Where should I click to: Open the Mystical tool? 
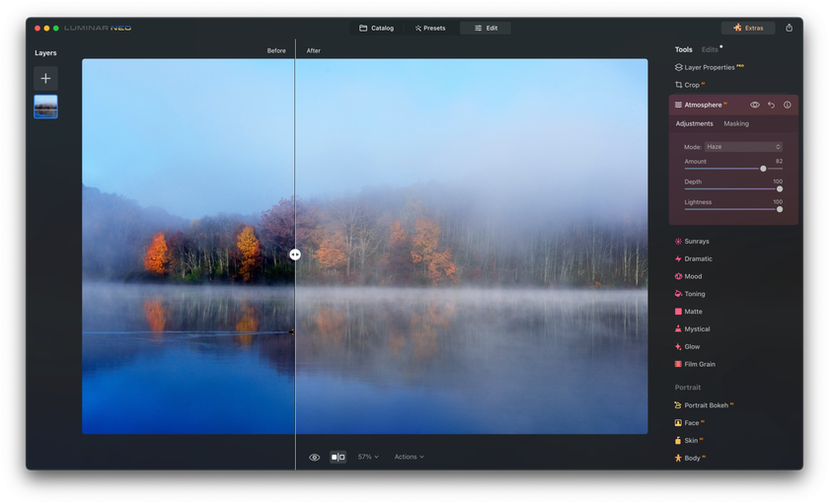coord(693,329)
